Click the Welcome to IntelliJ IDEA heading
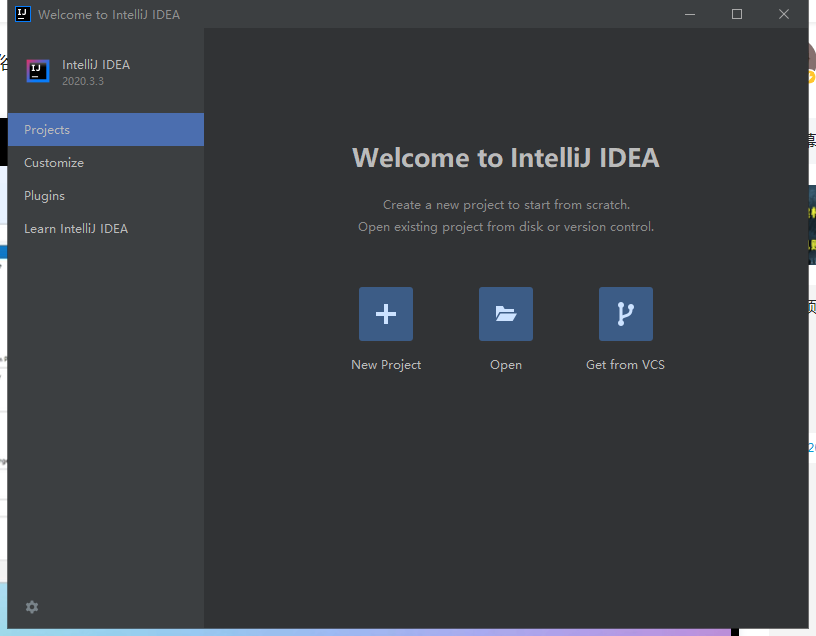 click(x=506, y=158)
